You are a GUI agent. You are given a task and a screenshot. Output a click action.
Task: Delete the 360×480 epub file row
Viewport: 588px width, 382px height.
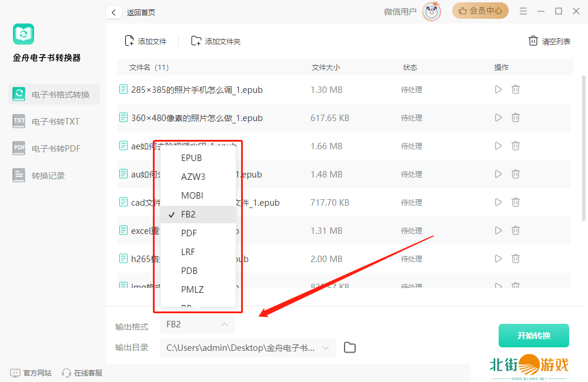pyautogui.click(x=516, y=118)
